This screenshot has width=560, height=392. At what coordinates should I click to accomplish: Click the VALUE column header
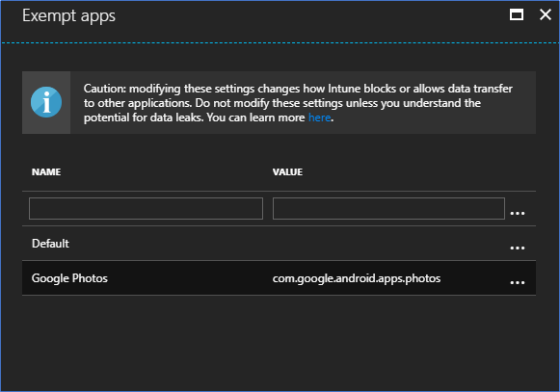click(287, 172)
